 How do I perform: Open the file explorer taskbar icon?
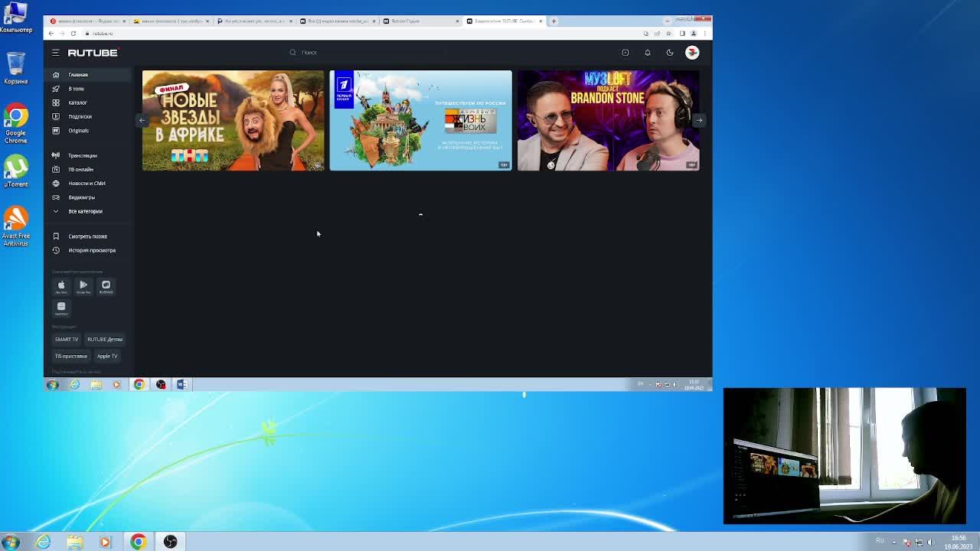[x=74, y=542]
